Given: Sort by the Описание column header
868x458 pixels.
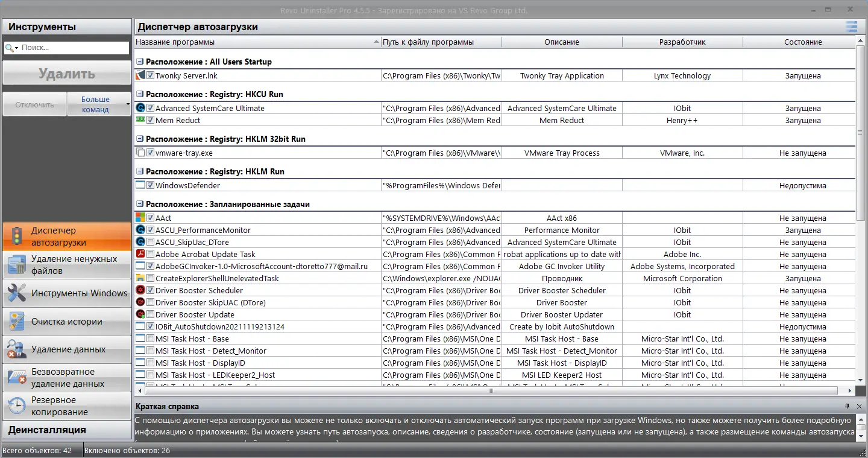Looking at the screenshot, I should click(562, 42).
